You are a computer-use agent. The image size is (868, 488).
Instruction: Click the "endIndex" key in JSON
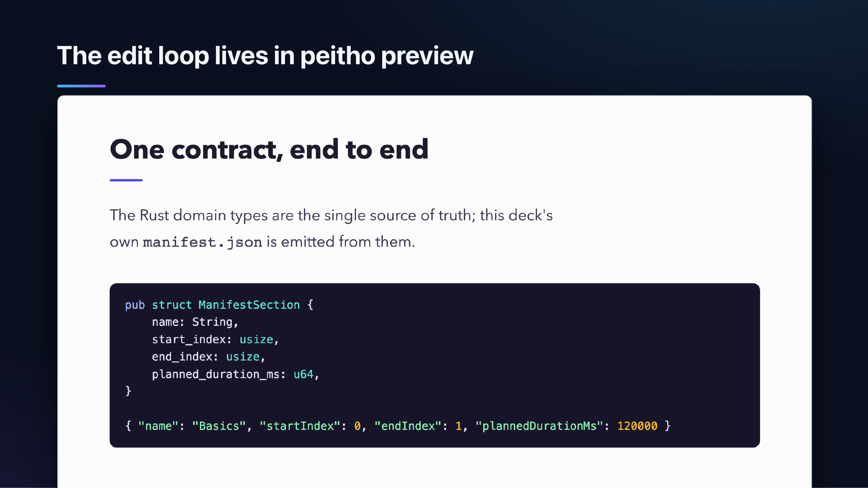408,426
